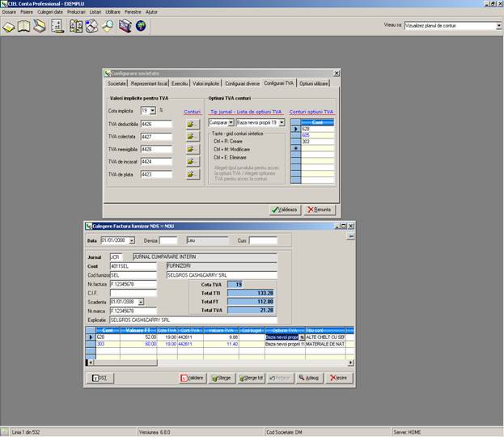Click the double-page report toolbar icon
Image resolution: width=504 pixels, height=437 pixels.
[x=76, y=27]
